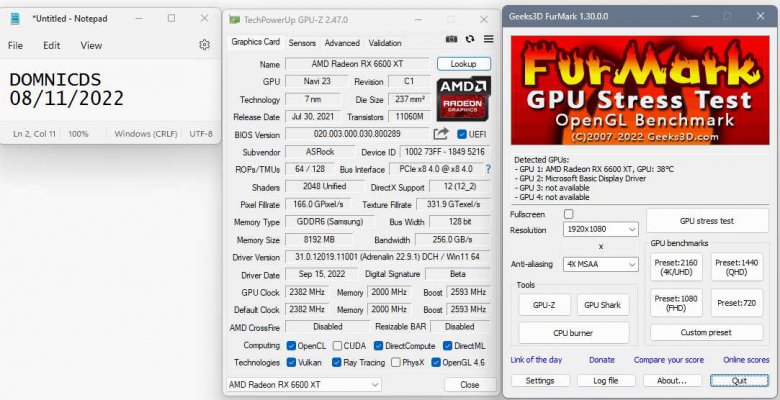Open the Resolution 1920x1080 dropdown
780x400 pixels.
pyautogui.click(x=600, y=229)
